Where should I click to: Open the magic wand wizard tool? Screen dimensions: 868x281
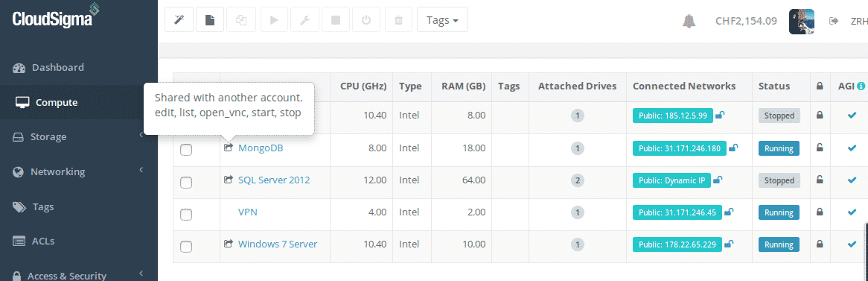tap(179, 20)
